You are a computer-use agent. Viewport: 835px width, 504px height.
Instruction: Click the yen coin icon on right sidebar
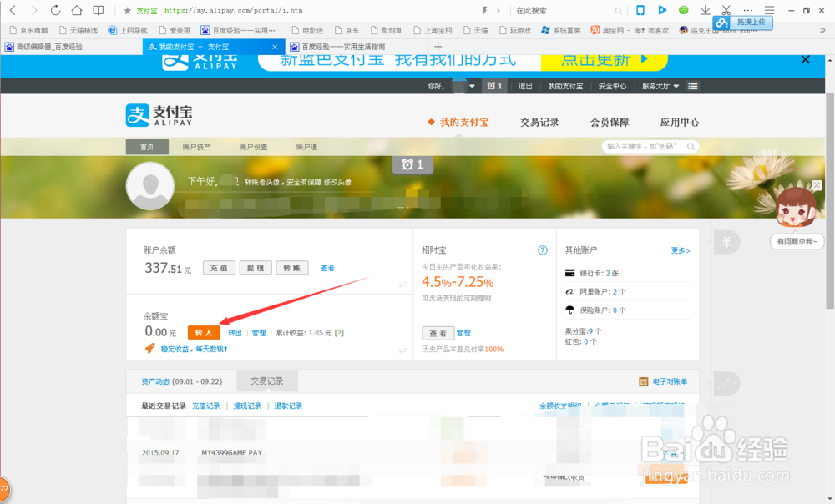pyautogui.click(x=726, y=243)
